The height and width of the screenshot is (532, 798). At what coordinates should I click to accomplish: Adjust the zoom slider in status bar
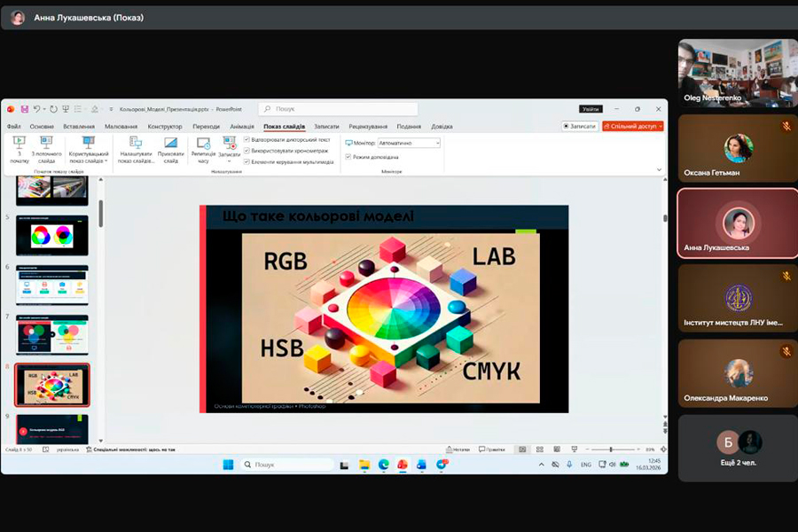(611, 450)
